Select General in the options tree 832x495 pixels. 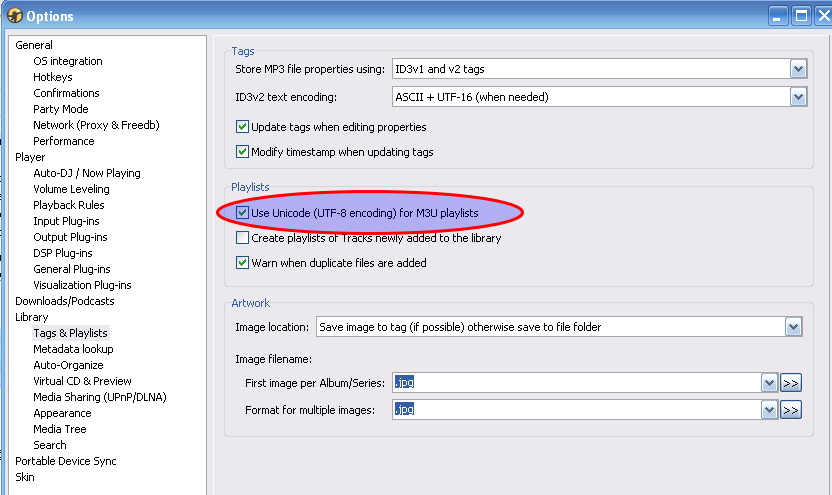point(34,45)
